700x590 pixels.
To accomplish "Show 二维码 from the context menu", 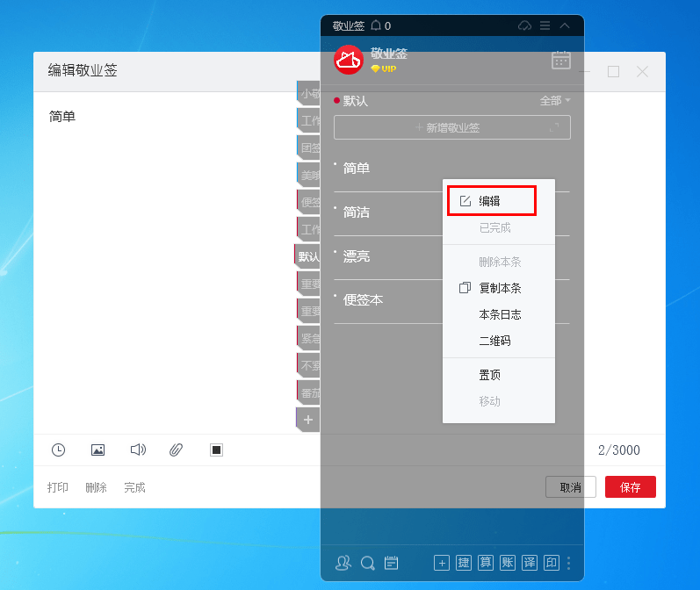I will coord(494,341).
